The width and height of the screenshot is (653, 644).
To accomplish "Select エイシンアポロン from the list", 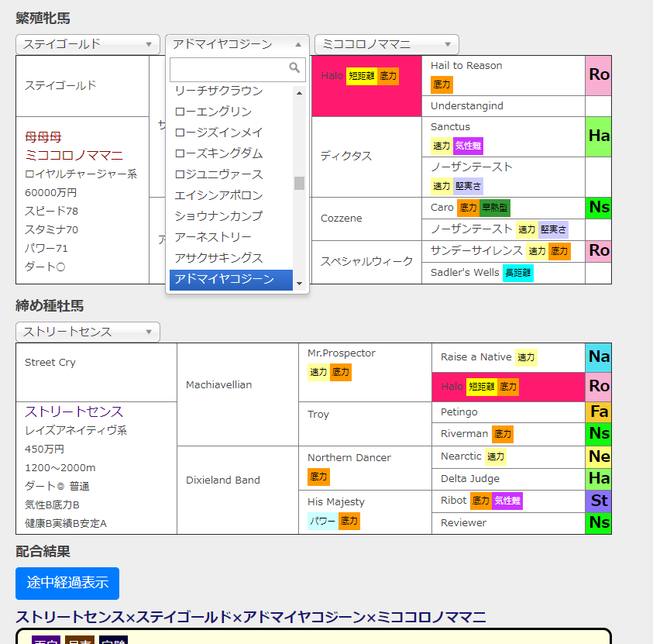I will (x=217, y=196).
